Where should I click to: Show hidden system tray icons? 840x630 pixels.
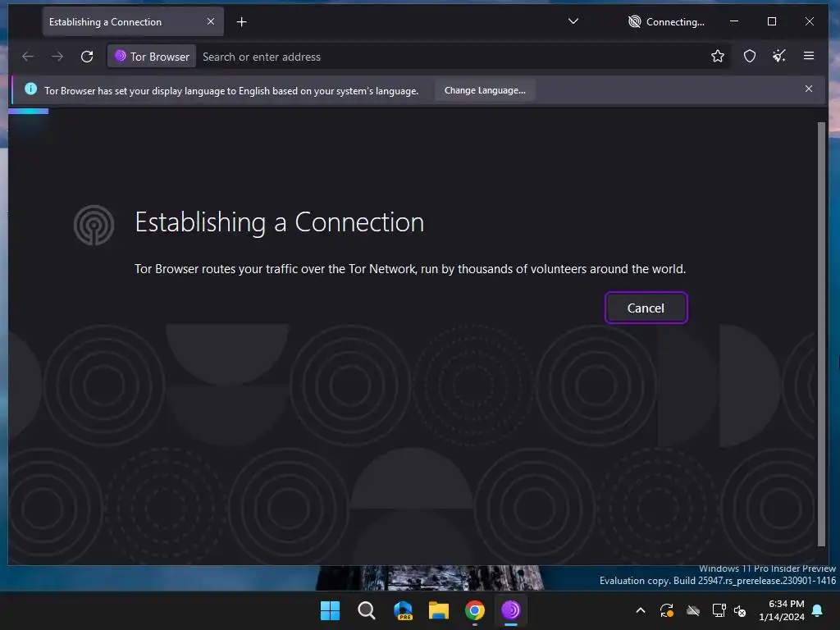640,610
